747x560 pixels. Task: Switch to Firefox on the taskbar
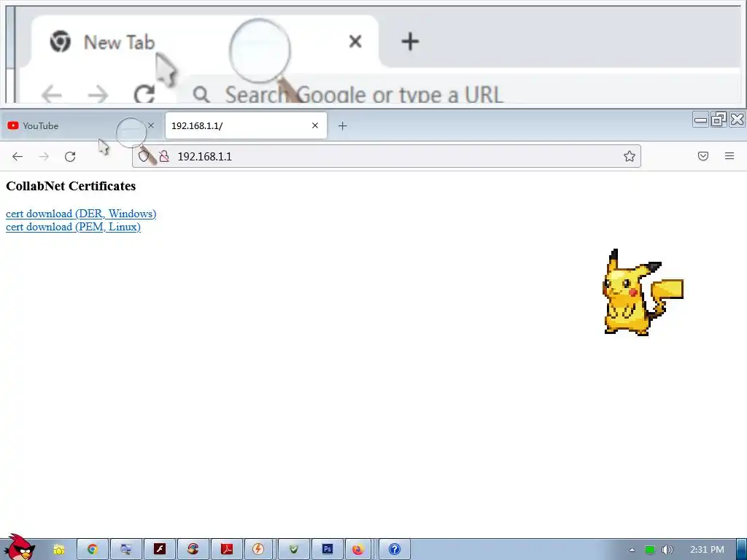click(x=357, y=550)
